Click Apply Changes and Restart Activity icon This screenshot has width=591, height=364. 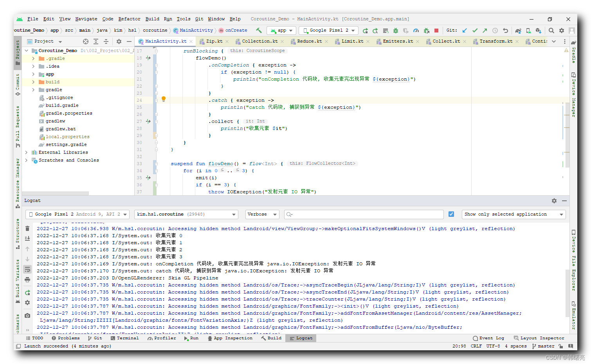click(375, 31)
